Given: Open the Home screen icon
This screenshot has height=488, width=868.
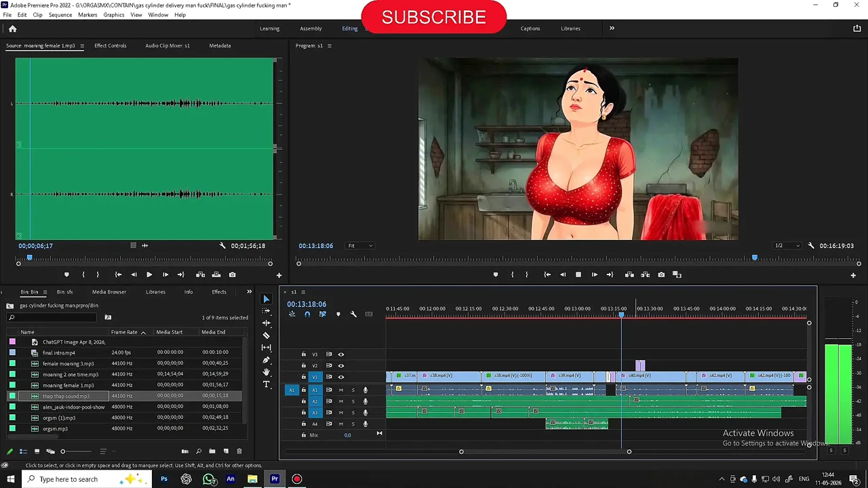Looking at the screenshot, I should point(12,28).
